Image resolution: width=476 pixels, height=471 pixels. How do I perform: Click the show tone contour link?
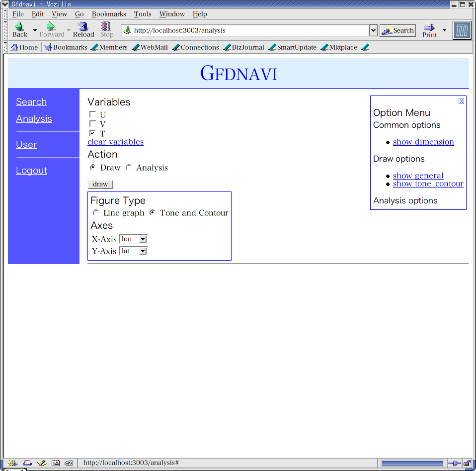pos(428,184)
